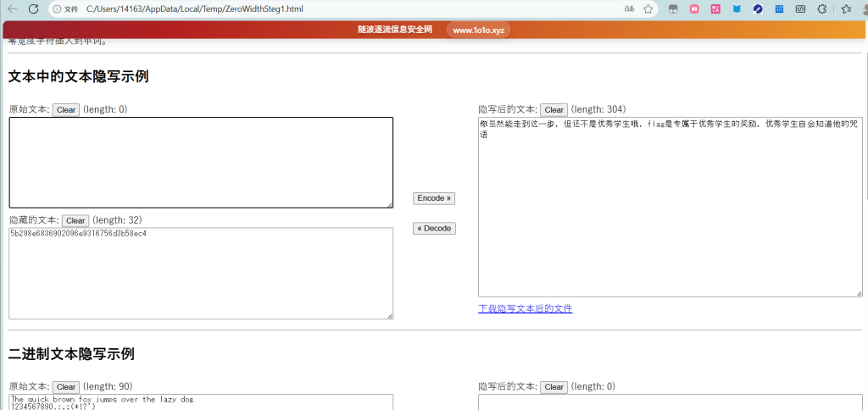Clear the 隐写后的文本 field with length 304

554,110
